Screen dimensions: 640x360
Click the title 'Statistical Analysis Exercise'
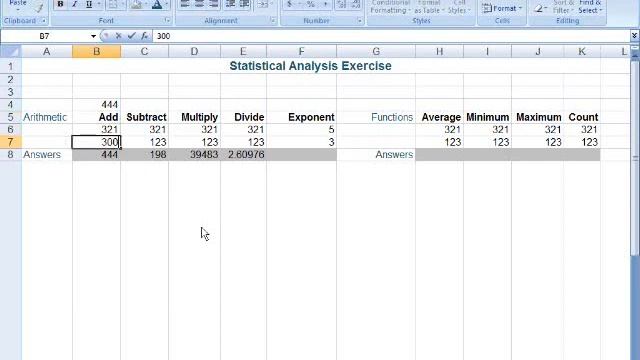[x=310, y=66]
